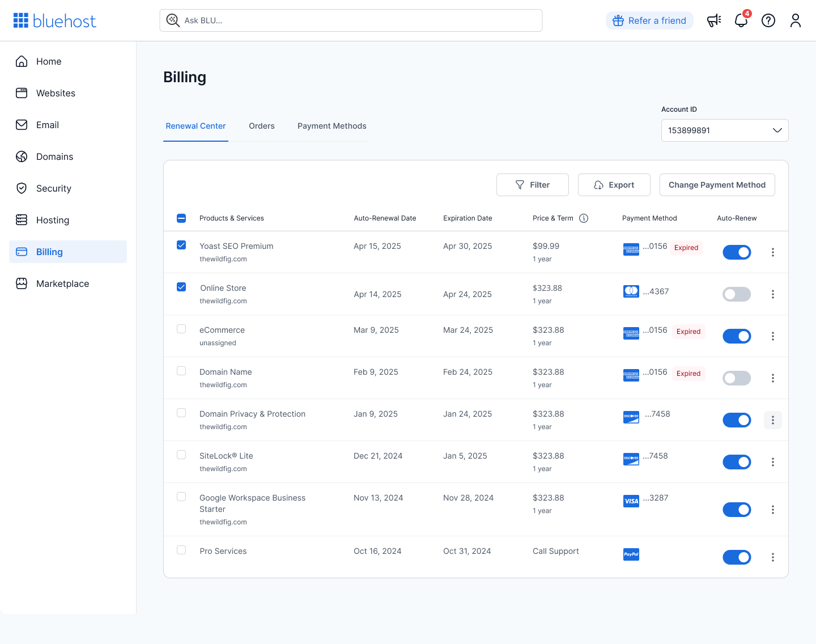The width and height of the screenshot is (816, 644).
Task: Open more options menu for Pro Services
Action: pyautogui.click(x=772, y=557)
